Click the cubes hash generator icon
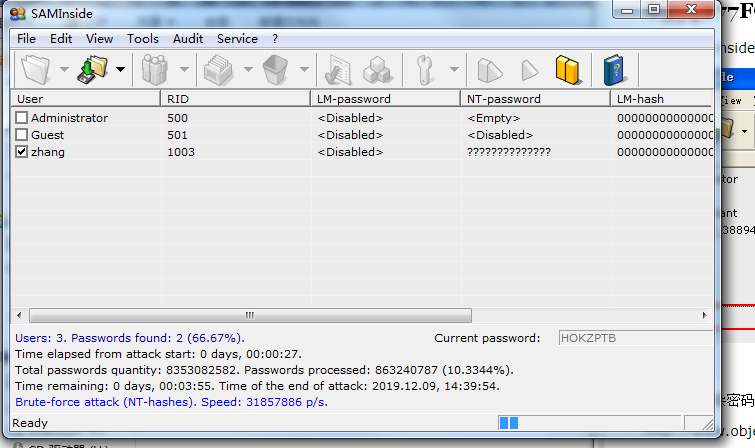 378,70
